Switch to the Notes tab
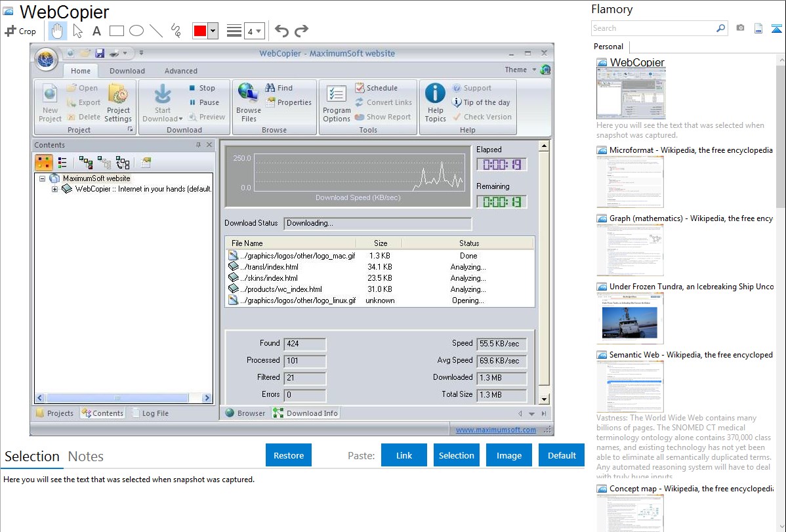The image size is (786, 532). [x=86, y=457]
